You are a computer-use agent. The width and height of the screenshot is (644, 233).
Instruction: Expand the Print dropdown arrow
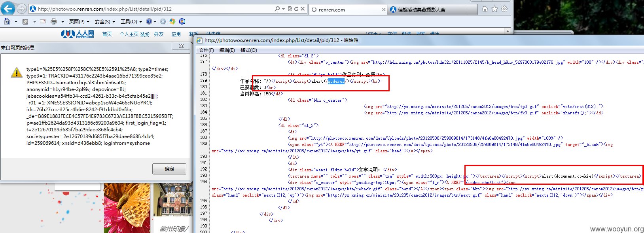[x=63, y=22]
